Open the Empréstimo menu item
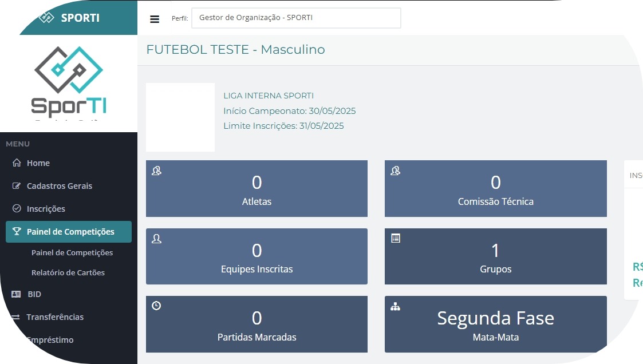This screenshot has width=643, height=364. pos(50,340)
